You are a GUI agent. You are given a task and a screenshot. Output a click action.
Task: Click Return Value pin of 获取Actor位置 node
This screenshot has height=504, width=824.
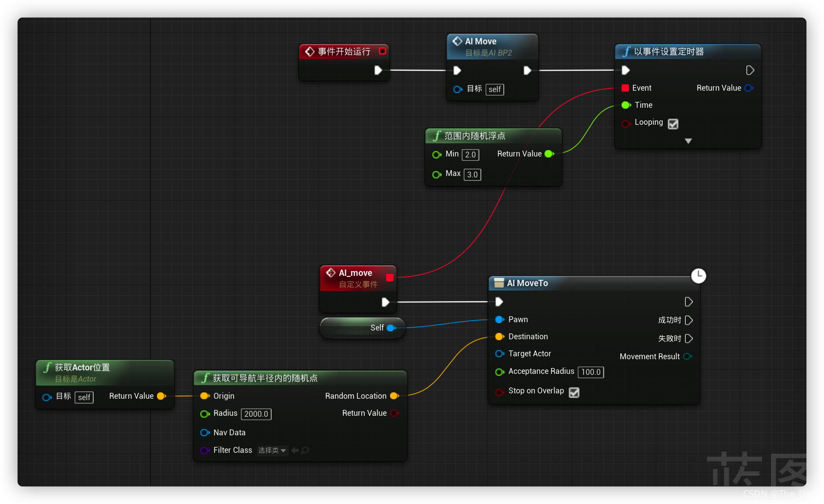[x=161, y=396]
